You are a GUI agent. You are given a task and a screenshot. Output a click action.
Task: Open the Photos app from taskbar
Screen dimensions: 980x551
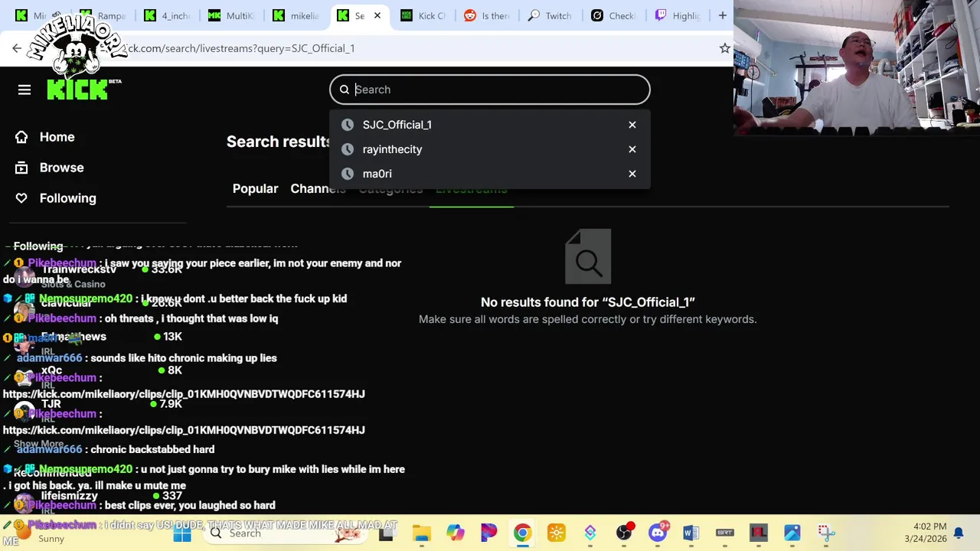click(792, 533)
